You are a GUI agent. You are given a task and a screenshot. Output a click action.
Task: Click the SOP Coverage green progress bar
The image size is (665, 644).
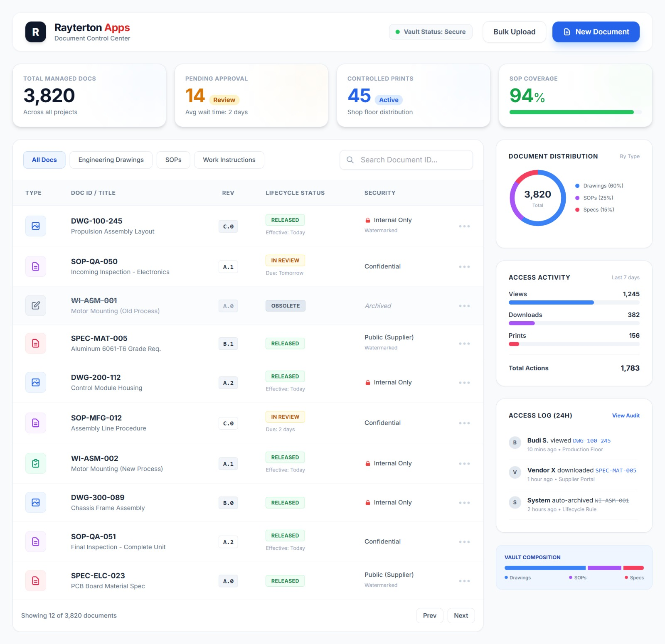click(571, 112)
